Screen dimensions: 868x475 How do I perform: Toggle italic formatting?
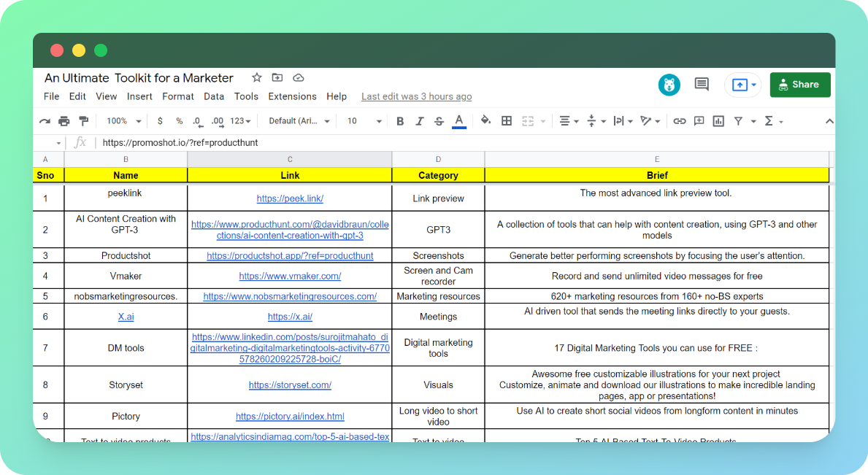pyautogui.click(x=418, y=121)
